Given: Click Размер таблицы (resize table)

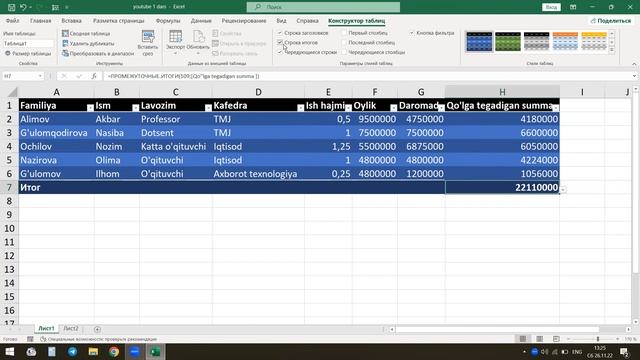Looking at the screenshot, I should pos(28,53).
